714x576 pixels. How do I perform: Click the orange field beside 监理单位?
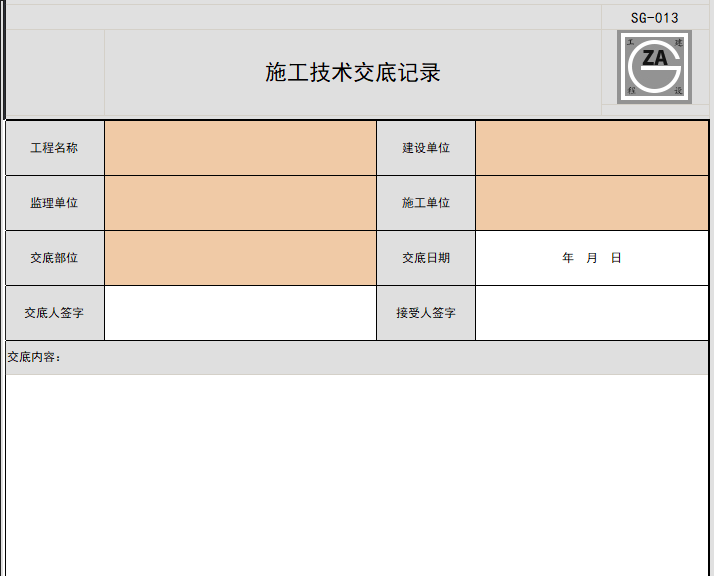240,203
